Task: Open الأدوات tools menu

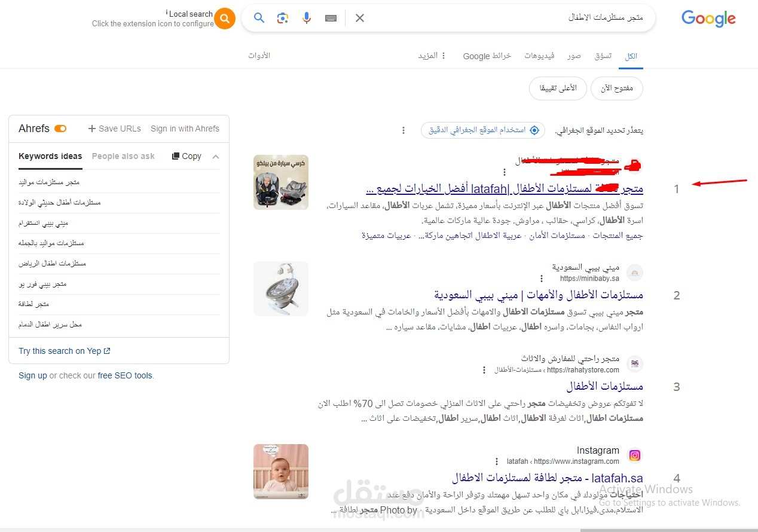Action: pos(259,56)
